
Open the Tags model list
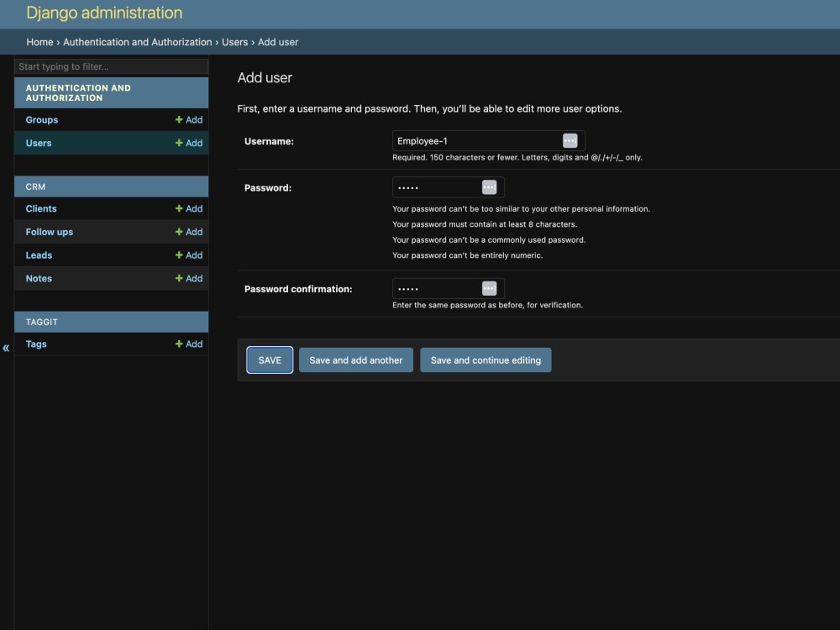click(36, 344)
